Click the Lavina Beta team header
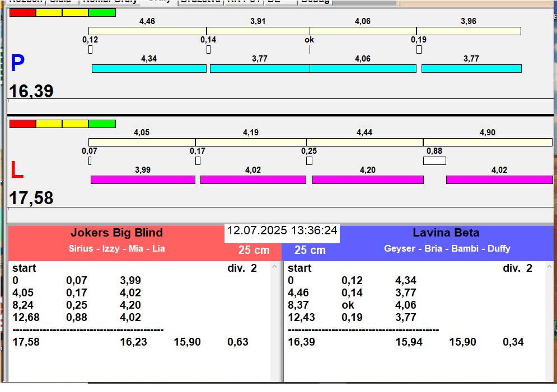The image size is (557, 392). tap(446, 233)
